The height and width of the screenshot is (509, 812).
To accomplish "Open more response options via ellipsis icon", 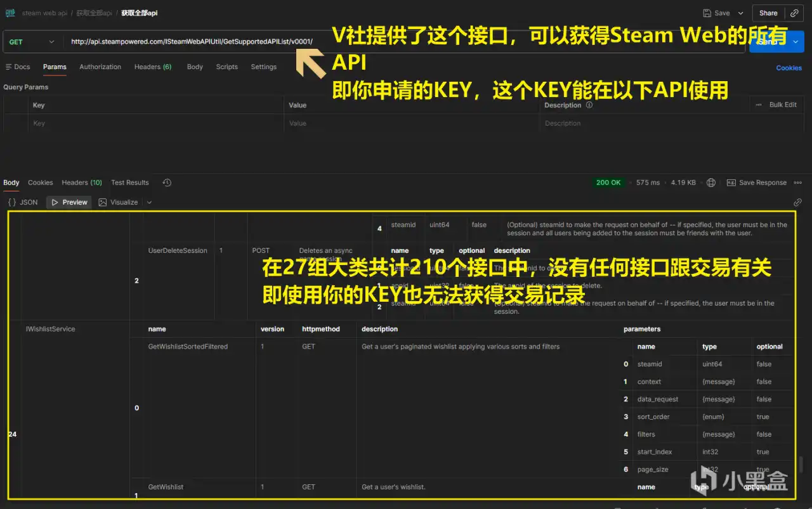I will (x=798, y=183).
